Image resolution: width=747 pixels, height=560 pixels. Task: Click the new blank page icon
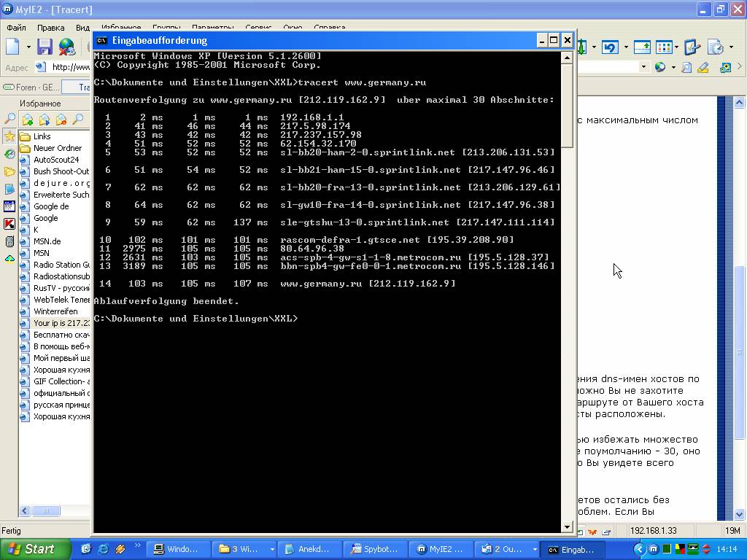(13, 47)
